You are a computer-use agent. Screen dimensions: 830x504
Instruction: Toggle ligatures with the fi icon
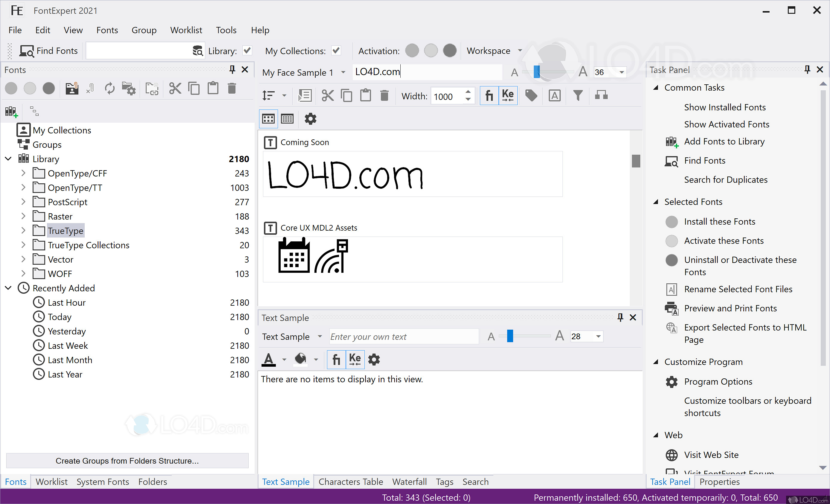pyautogui.click(x=489, y=96)
